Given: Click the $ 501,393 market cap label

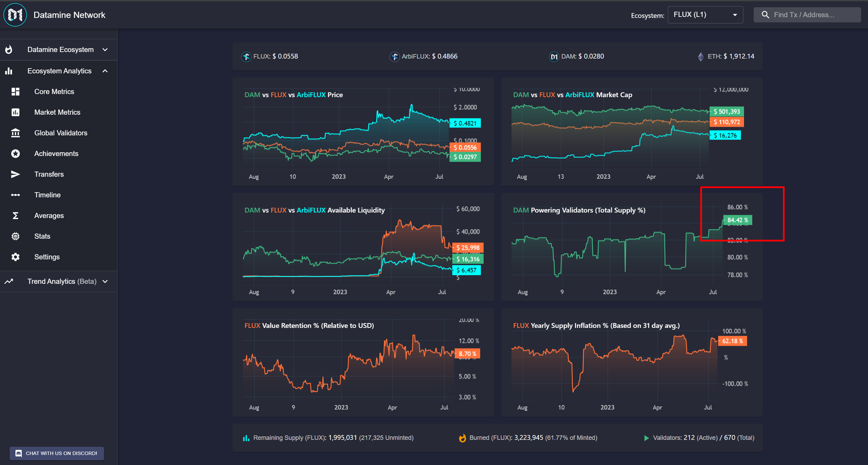Looking at the screenshot, I should 727,112.
